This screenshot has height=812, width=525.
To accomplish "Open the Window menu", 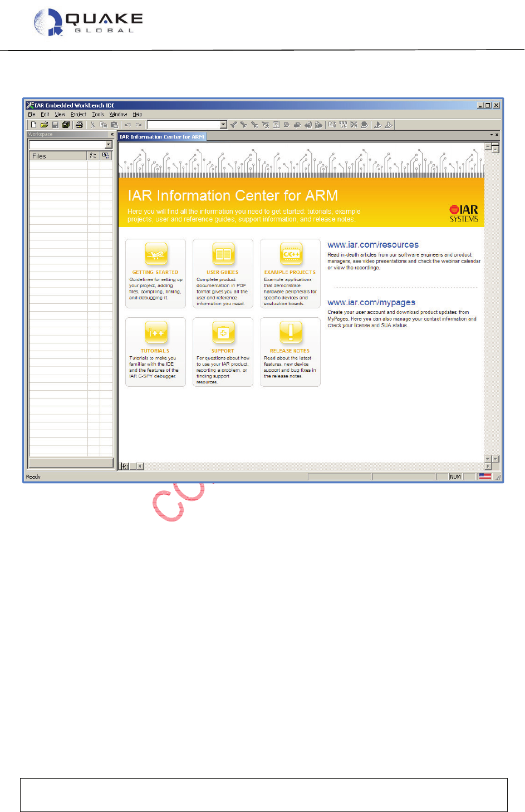I will [118, 114].
